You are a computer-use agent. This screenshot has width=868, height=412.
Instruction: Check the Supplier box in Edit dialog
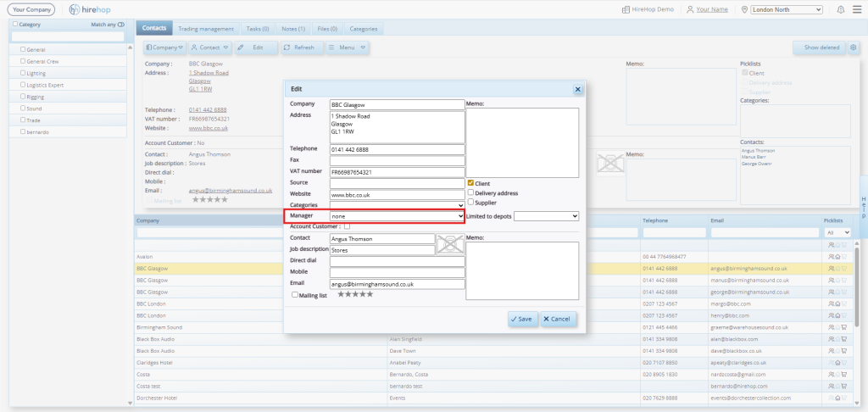[470, 202]
